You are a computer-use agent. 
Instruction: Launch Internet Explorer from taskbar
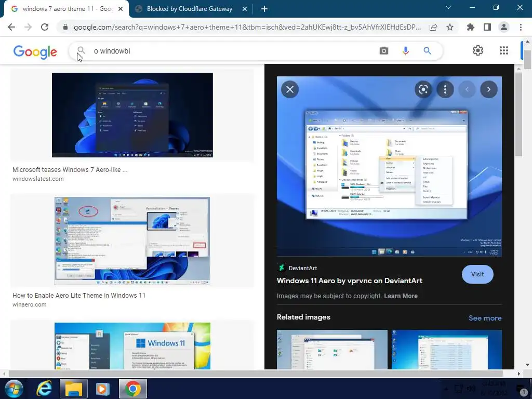pos(45,389)
